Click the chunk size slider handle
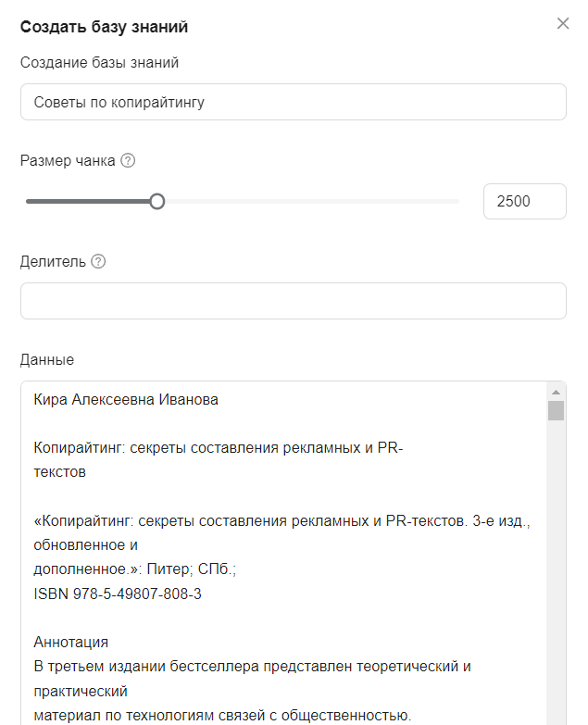This screenshot has height=725, width=588. tap(157, 201)
